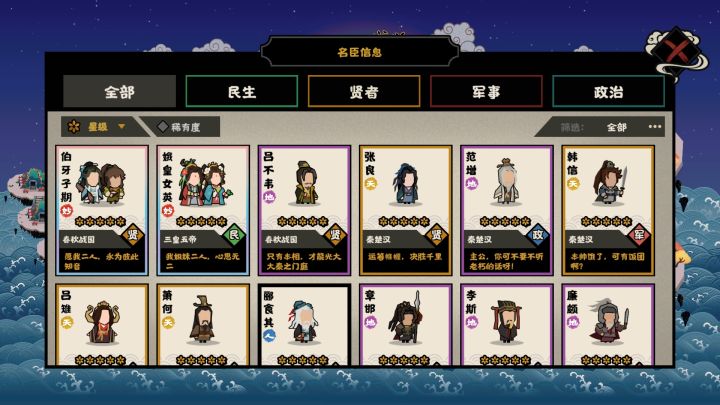
Task: Open the three-dots more options menu
Action: (x=655, y=127)
